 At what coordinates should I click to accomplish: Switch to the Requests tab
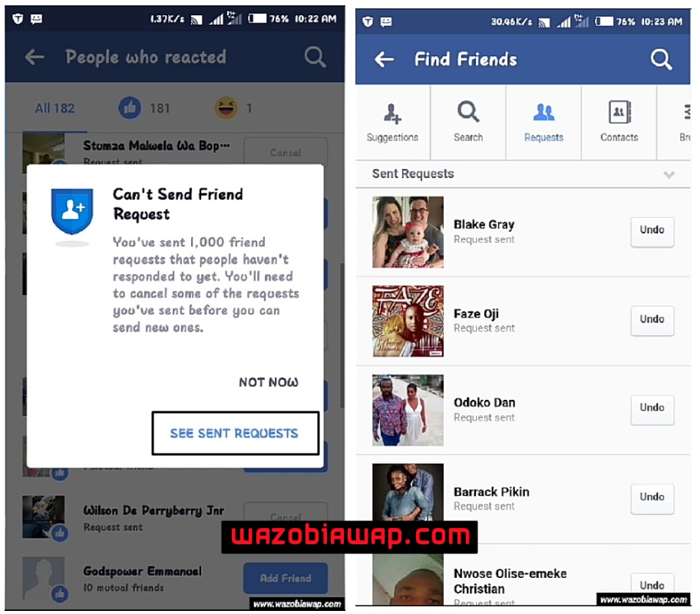click(x=543, y=122)
